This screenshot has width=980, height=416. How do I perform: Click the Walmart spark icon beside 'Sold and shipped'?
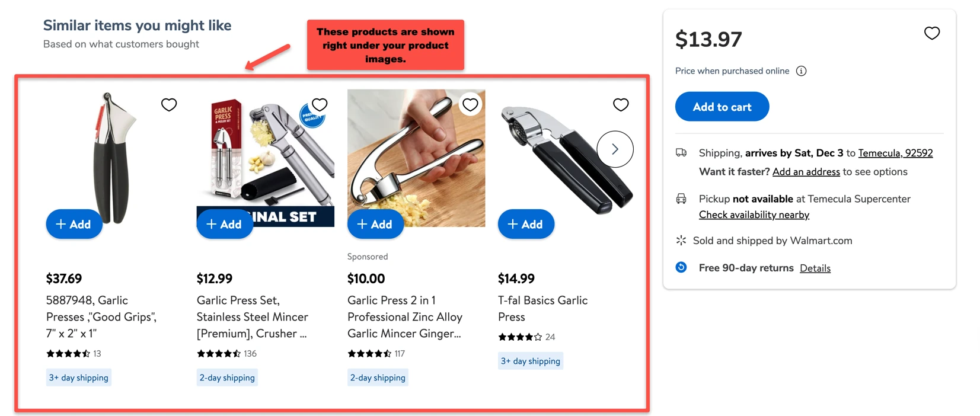point(681,240)
